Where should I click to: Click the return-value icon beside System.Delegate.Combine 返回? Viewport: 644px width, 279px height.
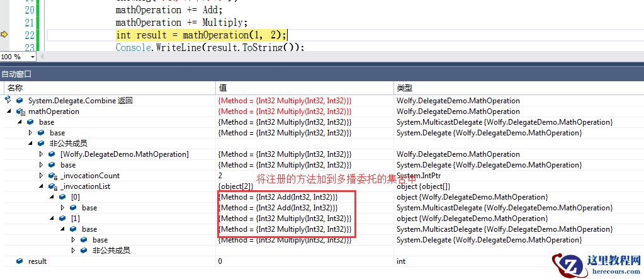8,100
